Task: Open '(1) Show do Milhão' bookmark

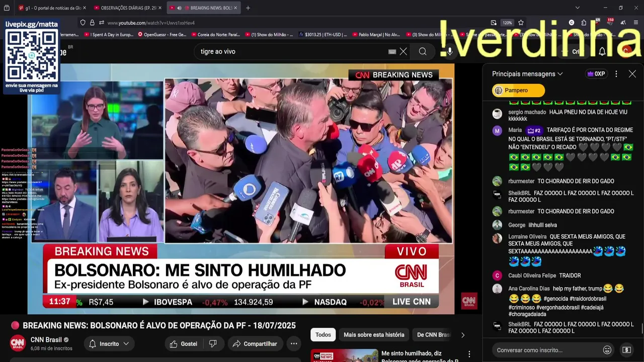Action: pos(269,35)
